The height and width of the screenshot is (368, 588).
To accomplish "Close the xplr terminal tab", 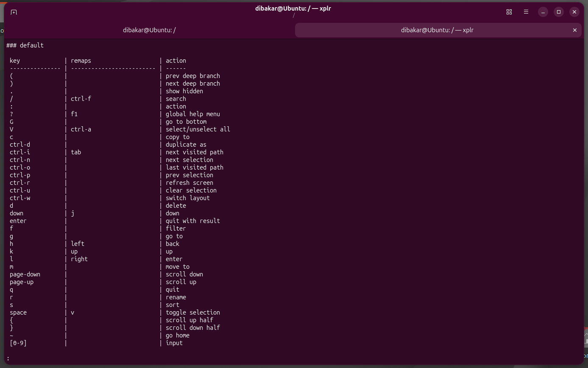I will (x=575, y=30).
